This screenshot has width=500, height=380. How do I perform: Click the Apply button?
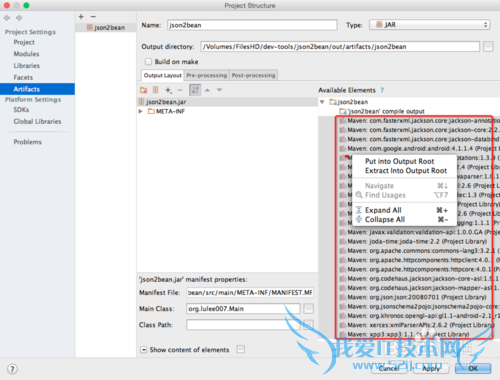tap(431, 368)
